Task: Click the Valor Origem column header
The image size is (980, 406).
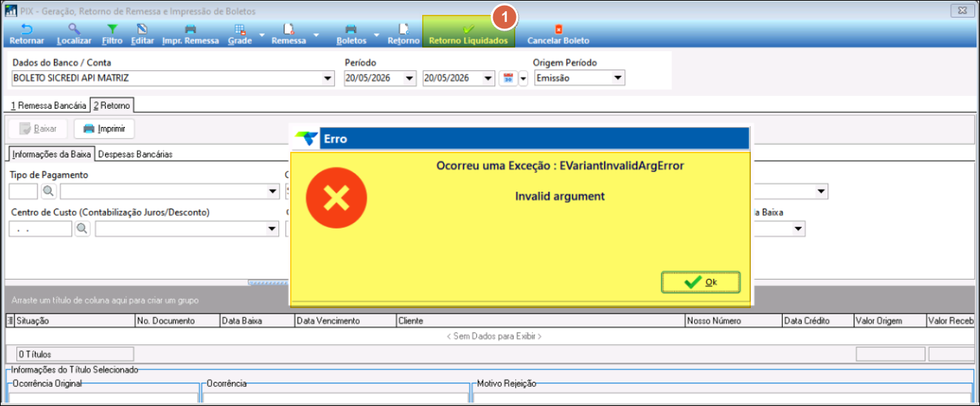Action: click(890, 321)
